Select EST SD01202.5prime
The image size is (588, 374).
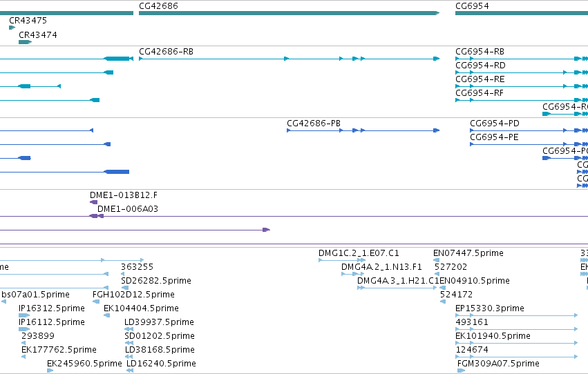pyautogui.click(x=160, y=336)
